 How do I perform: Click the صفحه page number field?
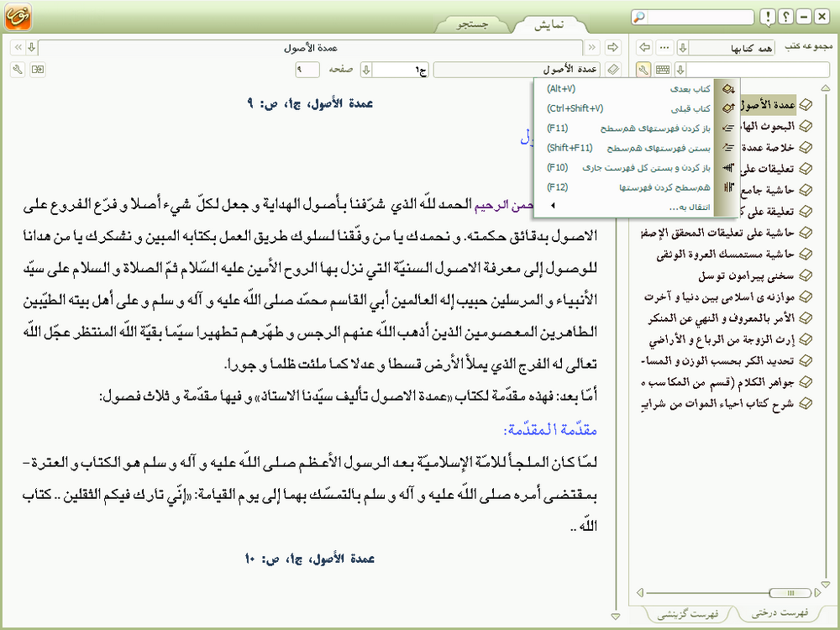coord(308,69)
